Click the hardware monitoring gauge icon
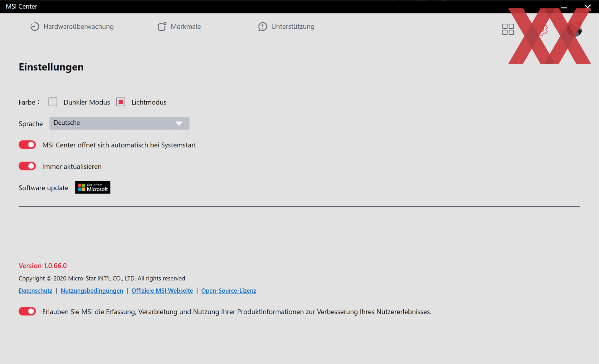This screenshot has width=599, height=364. pos(35,26)
